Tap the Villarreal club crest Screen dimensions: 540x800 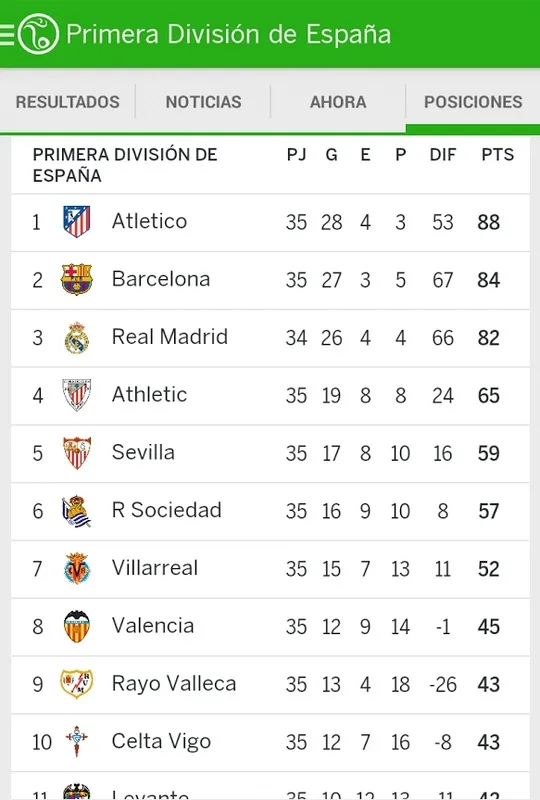pyautogui.click(x=77, y=568)
